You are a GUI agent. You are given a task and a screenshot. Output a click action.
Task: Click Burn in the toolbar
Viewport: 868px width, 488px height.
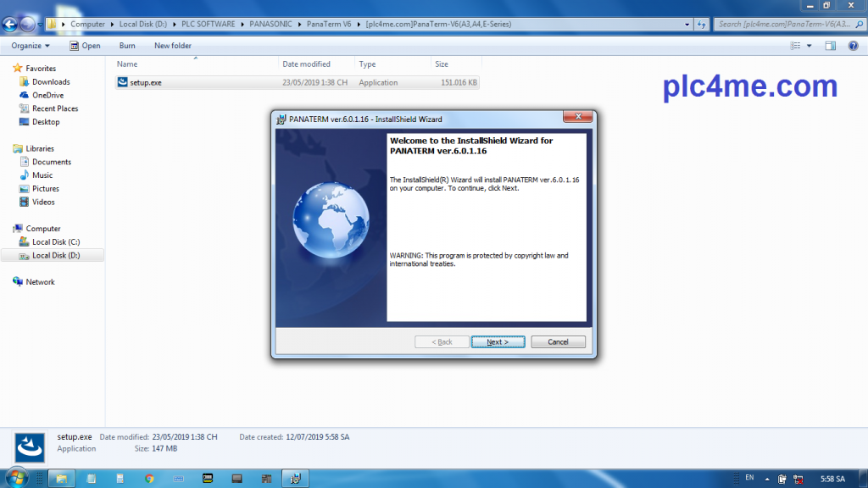[x=127, y=46]
